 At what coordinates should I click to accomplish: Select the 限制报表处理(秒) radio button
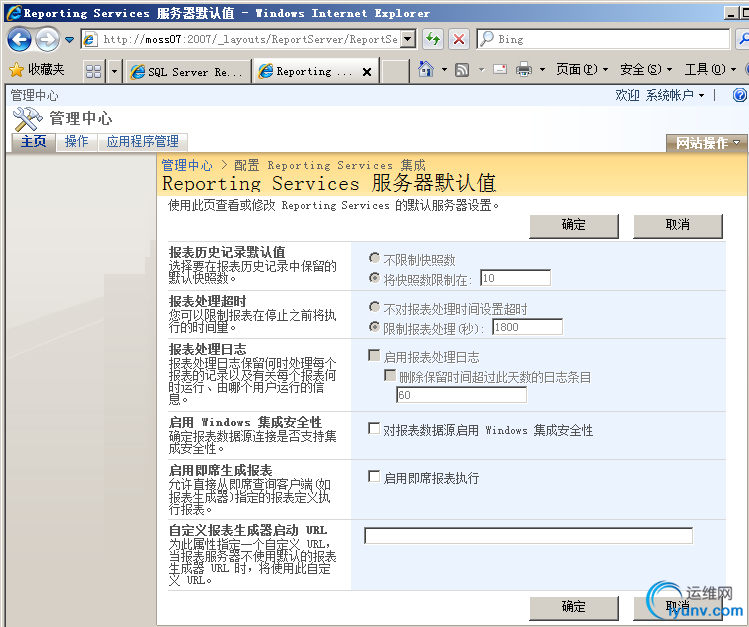click(x=374, y=327)
